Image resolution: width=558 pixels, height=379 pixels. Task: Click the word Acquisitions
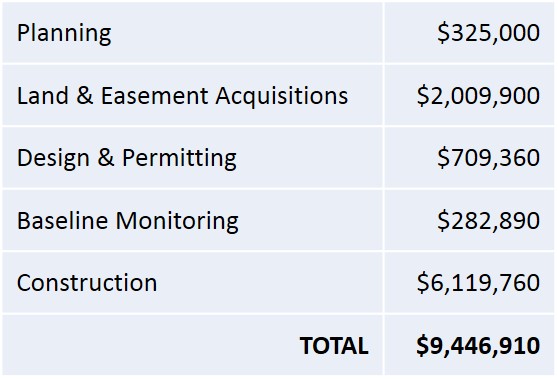click(x=282, y=96)
